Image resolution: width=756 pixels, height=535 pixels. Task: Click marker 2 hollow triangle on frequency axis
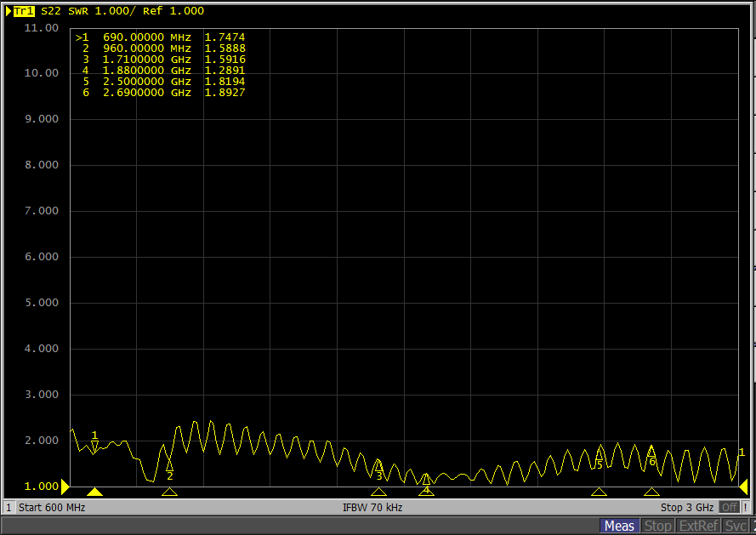click(x=169, y=492)
